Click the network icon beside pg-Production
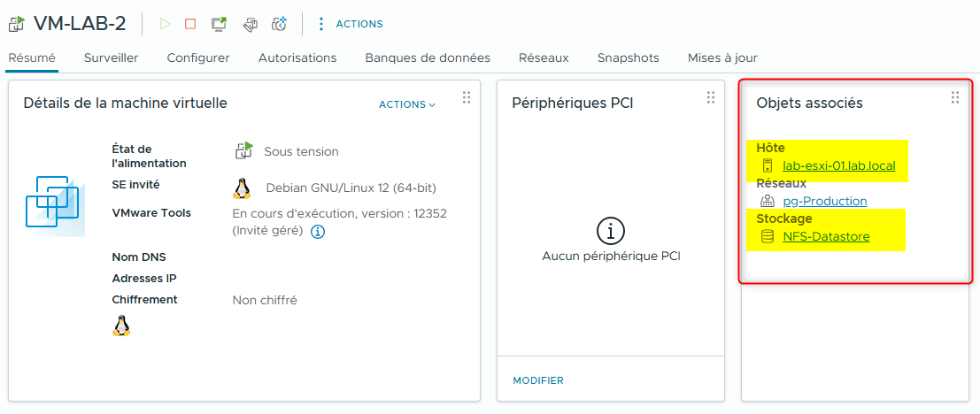980x414 pixels. coord(767,201)
